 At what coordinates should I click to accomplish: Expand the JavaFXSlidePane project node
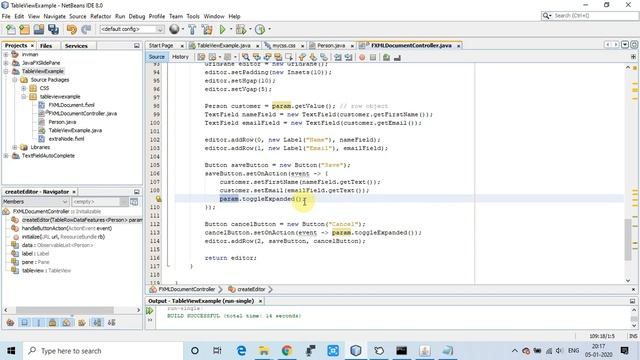pos(6,63)
